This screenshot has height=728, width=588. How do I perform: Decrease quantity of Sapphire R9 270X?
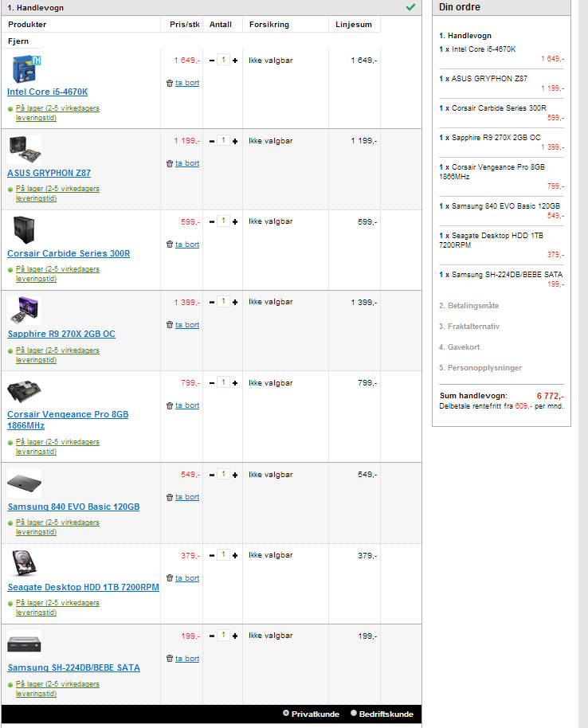212,302
